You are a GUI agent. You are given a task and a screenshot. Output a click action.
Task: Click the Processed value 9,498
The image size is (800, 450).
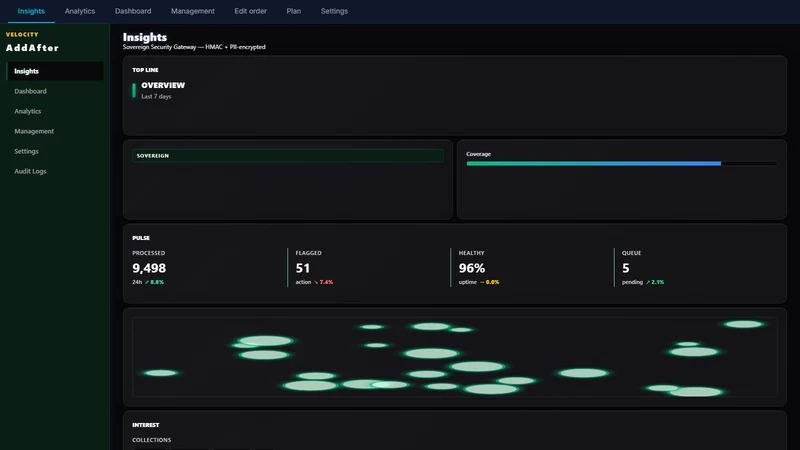[149, 268]
